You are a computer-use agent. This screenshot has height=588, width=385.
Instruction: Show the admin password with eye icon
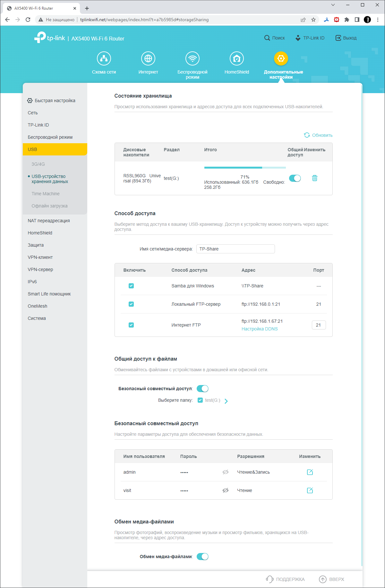pyautogui.click(x=226, y=472)
